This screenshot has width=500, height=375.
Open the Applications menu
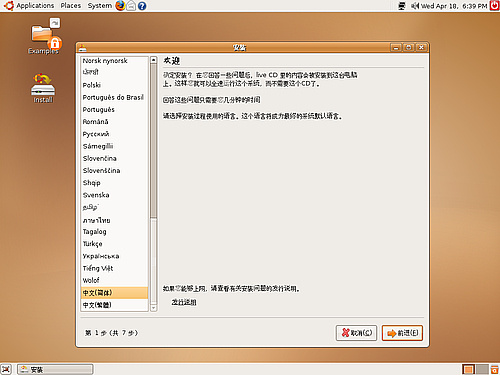click(35, 6)
